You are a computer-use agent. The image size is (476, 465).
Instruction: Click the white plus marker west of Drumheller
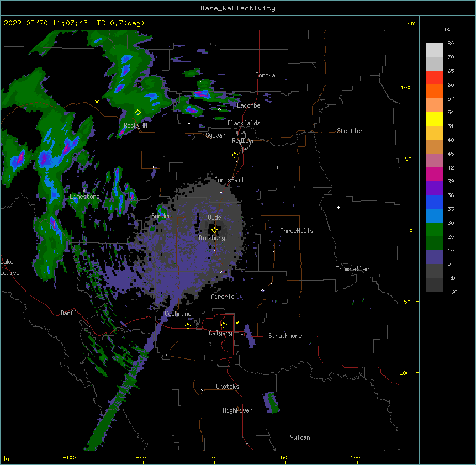coord(338,207)
